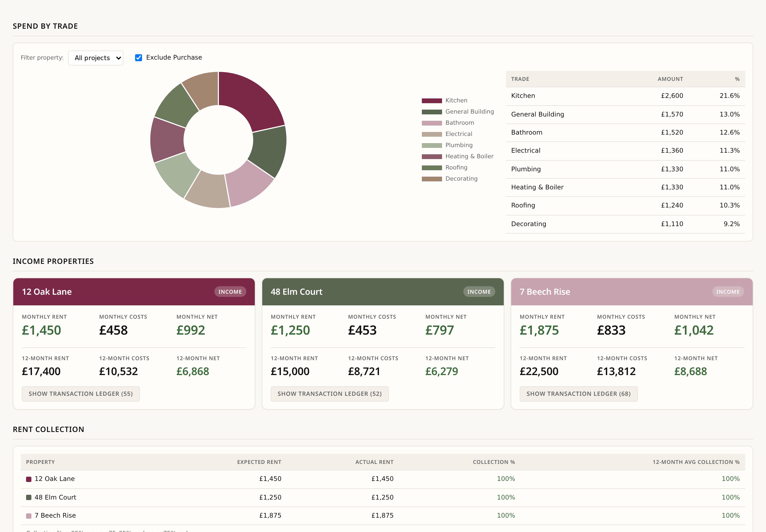Image resolution: width=766 pixels, height=532 pixels.
Task: Show transaction ledger for 12 Oak Lane
Action: tap(81, 394)
